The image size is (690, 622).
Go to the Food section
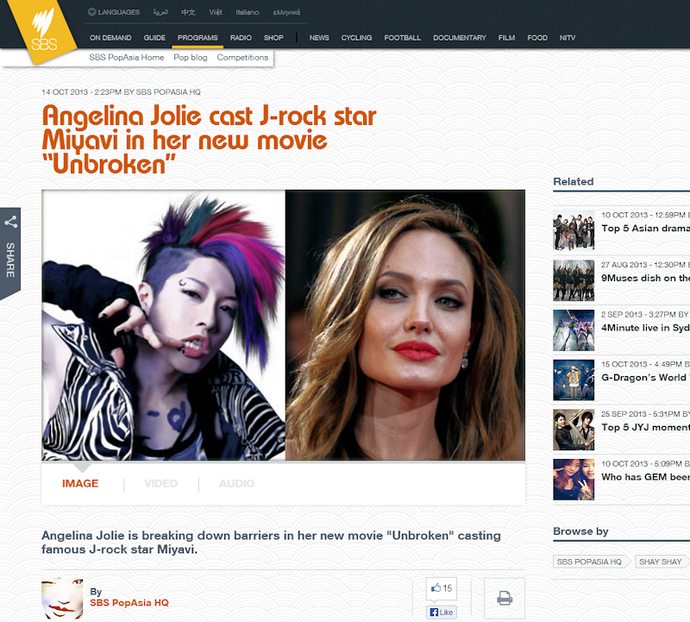click(537, 38)
